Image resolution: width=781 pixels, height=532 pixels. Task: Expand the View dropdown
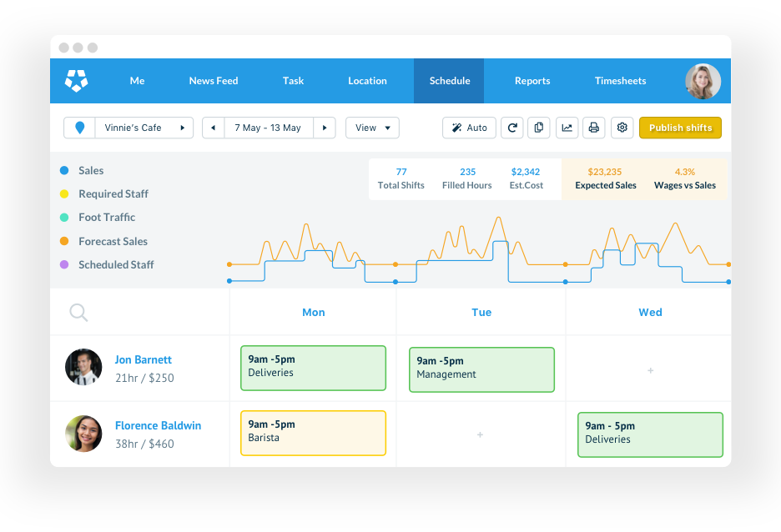click(x=372, y=128)
